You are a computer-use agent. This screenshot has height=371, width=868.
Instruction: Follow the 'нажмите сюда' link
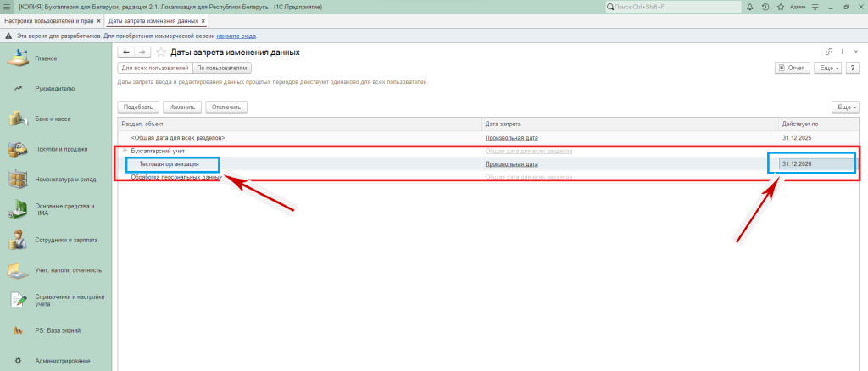236,36
